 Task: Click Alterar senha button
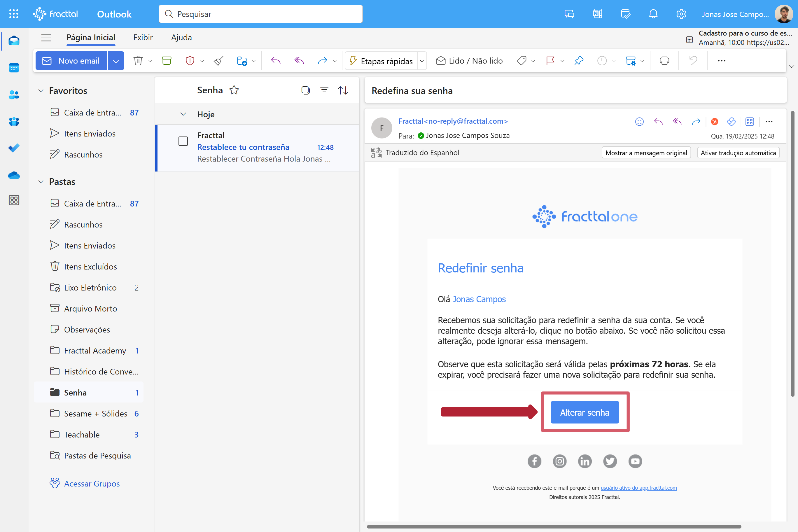click(584, 413)
